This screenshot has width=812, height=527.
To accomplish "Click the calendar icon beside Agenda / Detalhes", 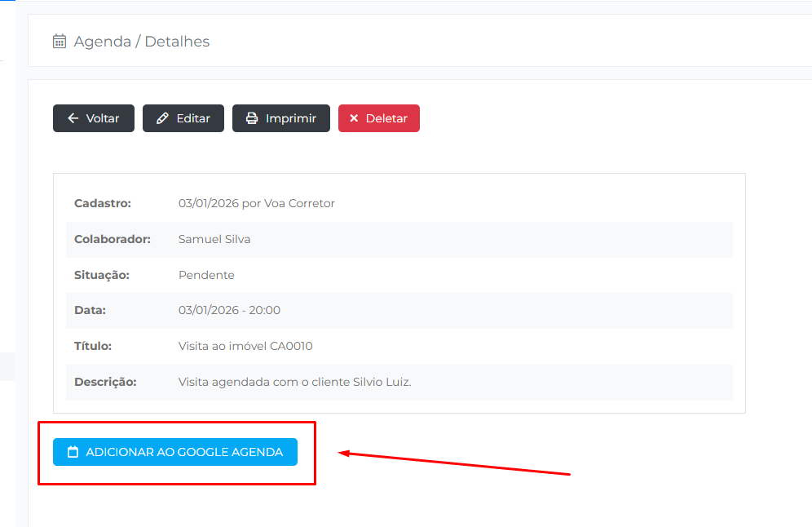I will (60, 42).
